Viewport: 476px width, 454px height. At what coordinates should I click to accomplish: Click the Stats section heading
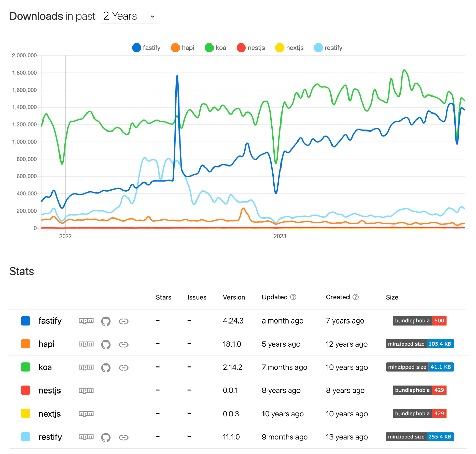click(x=22, y=272)
